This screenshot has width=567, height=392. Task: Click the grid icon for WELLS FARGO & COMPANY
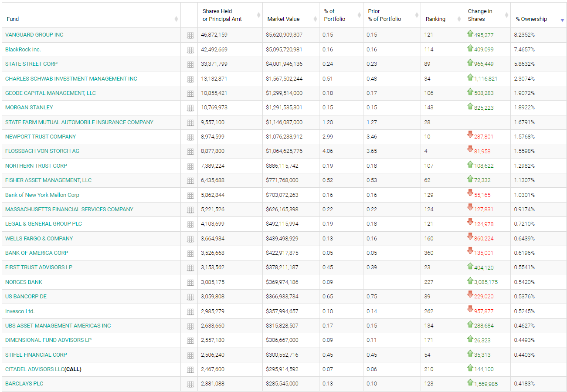pos(190,239)
